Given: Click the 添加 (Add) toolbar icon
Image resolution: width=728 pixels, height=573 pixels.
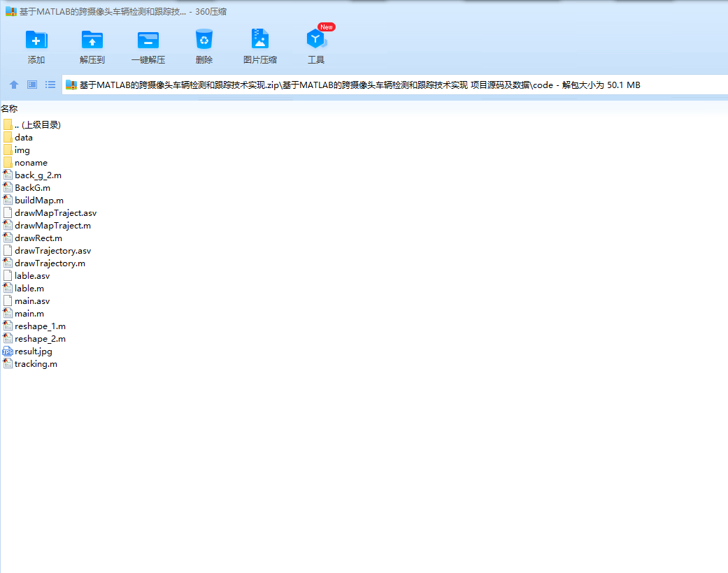Looking at the screenshot, I should (x=36, y=40).
